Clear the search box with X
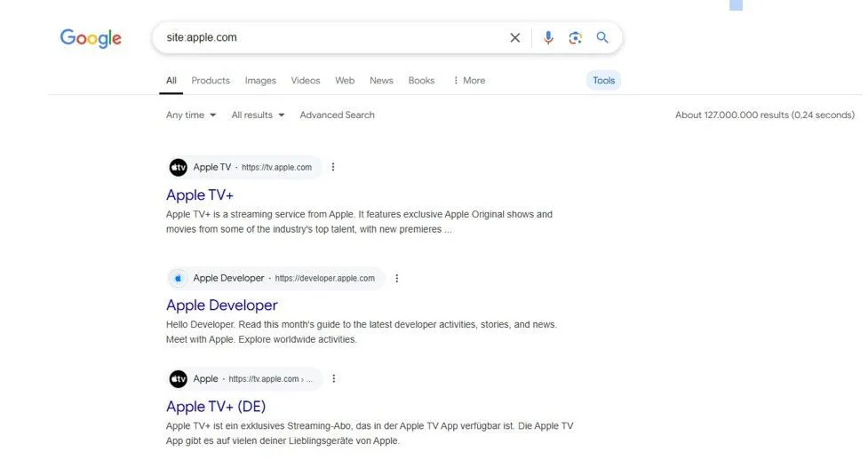 [514, 37]
